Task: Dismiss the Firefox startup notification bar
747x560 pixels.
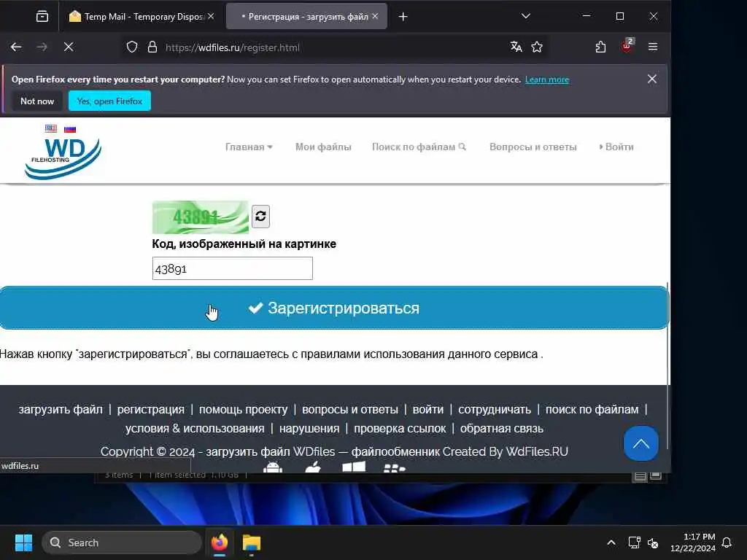Action: point(652,79)
